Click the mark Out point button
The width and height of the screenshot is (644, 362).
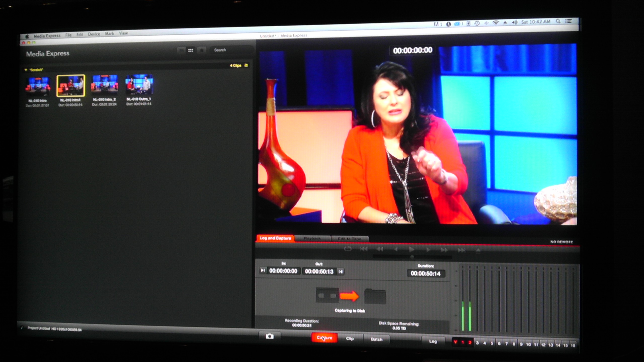(341, 271)
